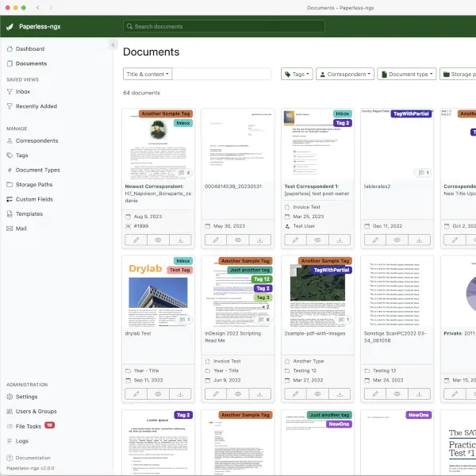Preview the Test Correspondent 1 document
This screenshot has width=476, height=476.
tap(317, 240)
